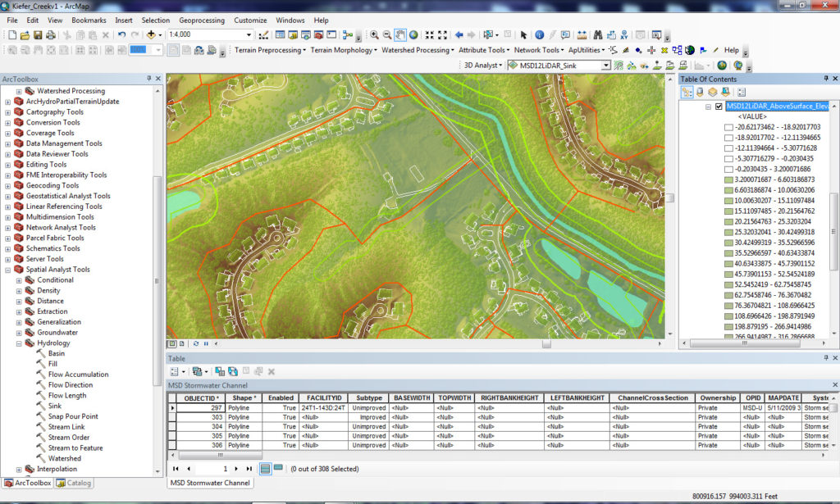Click the OBJECTID column header
The width and height of the screenshot is (840, 504).
(200, 398)
